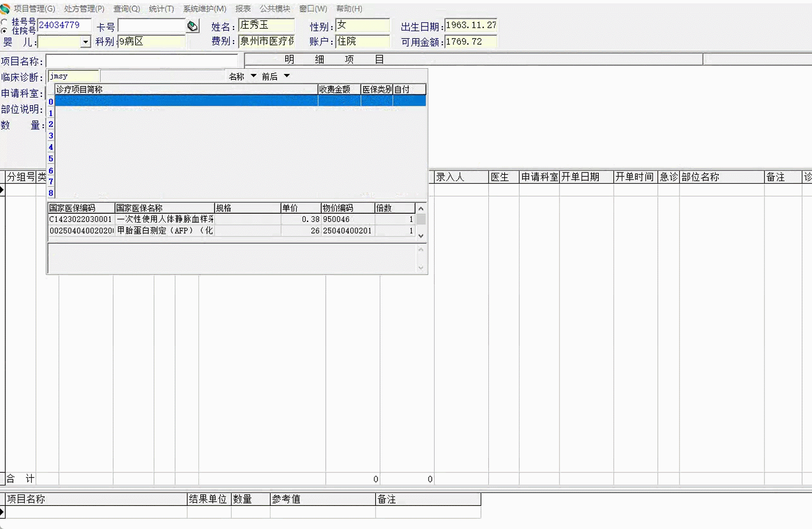
Task: Open the 帮助(H) menu
Action: click(349, 9)
